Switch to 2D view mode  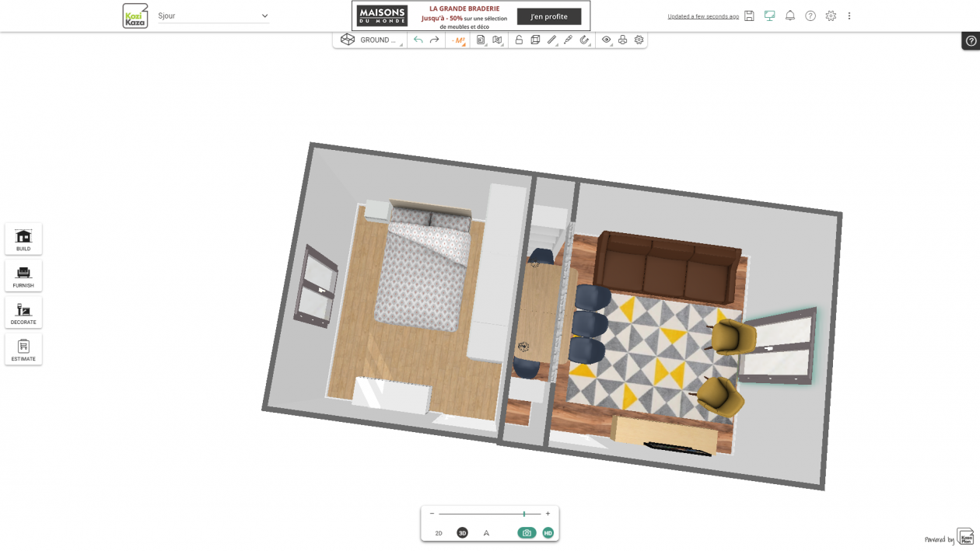(439, 533)
